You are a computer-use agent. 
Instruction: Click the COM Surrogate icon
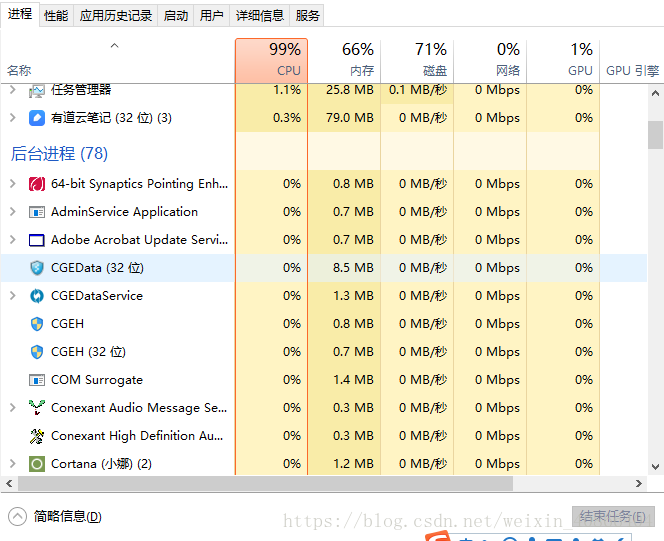tap(37, 380)
